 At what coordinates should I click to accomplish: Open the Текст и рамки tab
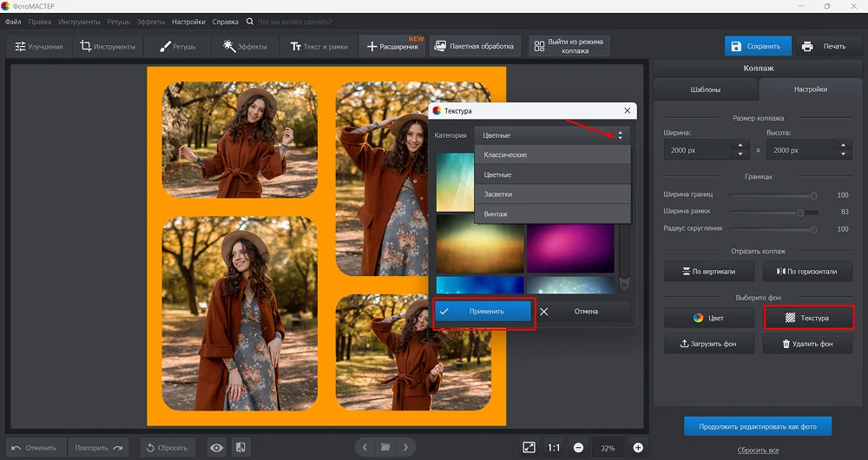[319, 47]
